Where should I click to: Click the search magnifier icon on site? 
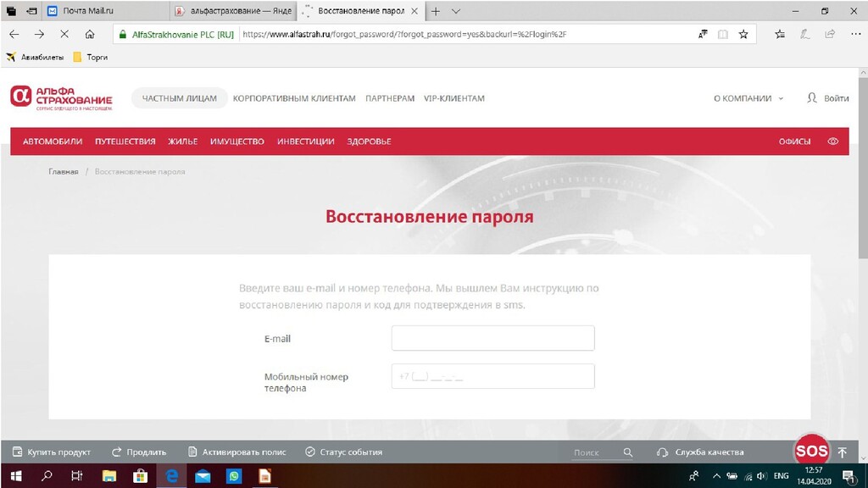[628, 452]
